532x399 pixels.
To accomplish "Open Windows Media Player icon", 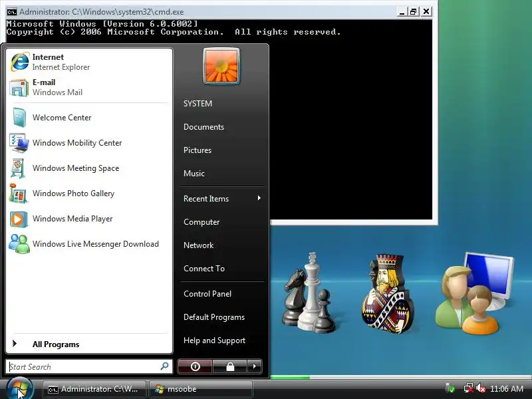I will (19, 219).
